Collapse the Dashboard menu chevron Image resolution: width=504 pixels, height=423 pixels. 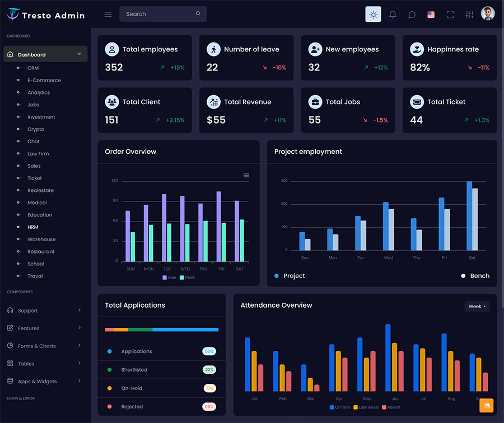tap(79, 54)
